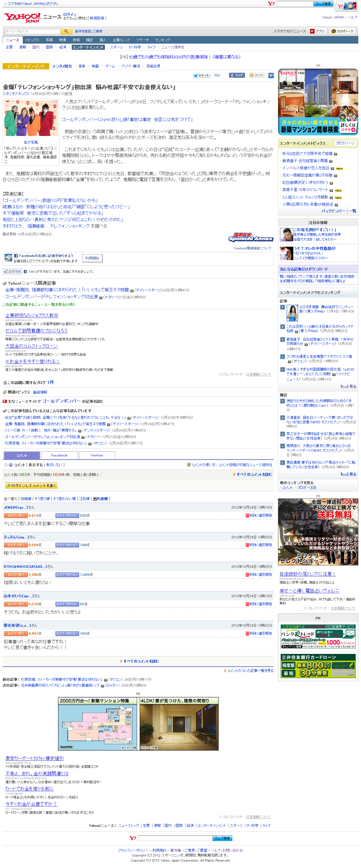361x868 pixels.
Task: Click the Facebook おすすめ thumbs-up button
Action: coord(13,272)
